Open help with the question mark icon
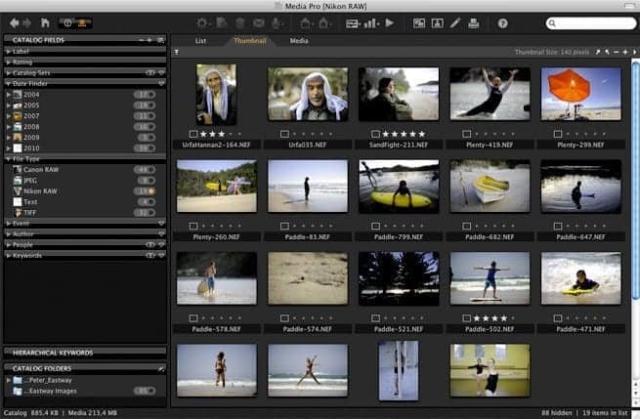The image size is (640, 419). [x=502, y=22]
